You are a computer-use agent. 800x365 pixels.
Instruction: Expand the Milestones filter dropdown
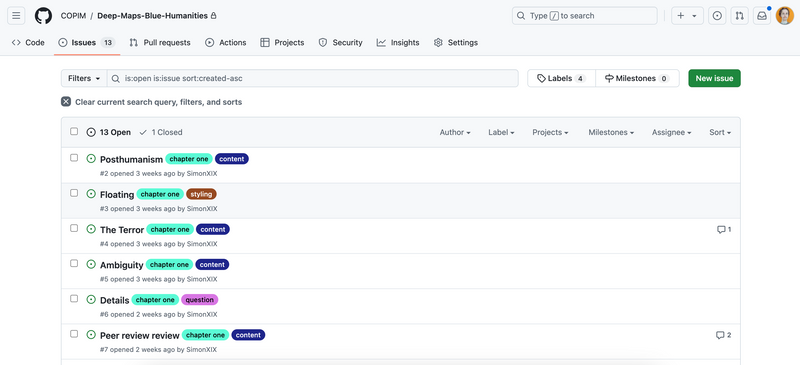point(611,132)
